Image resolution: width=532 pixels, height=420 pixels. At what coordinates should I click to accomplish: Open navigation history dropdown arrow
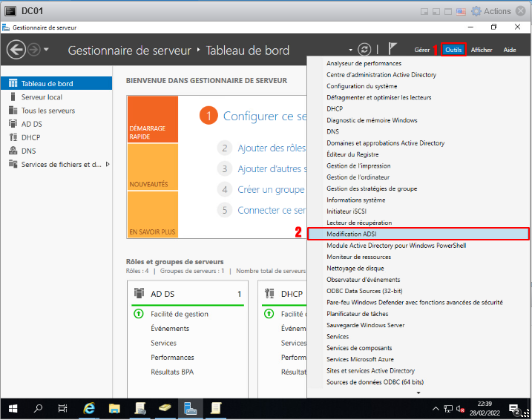[47, 50]
